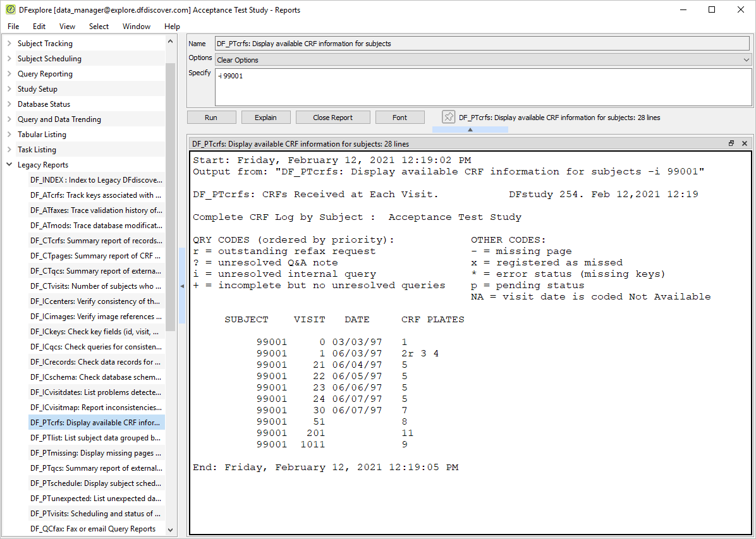Collapse the left sidebar with splitter arrow

(182, 286)
